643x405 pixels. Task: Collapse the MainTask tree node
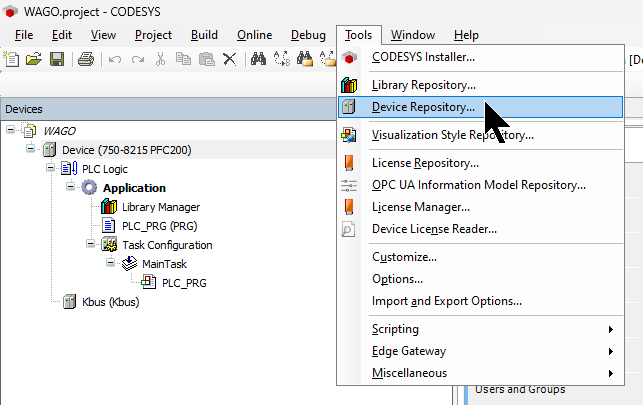pyautogui.click(x=110, y=262)
